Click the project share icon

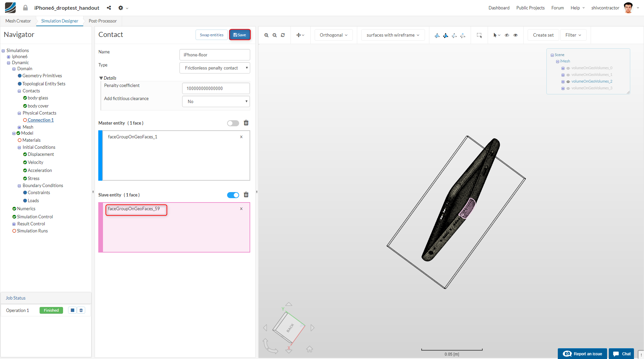pos(109,8)
